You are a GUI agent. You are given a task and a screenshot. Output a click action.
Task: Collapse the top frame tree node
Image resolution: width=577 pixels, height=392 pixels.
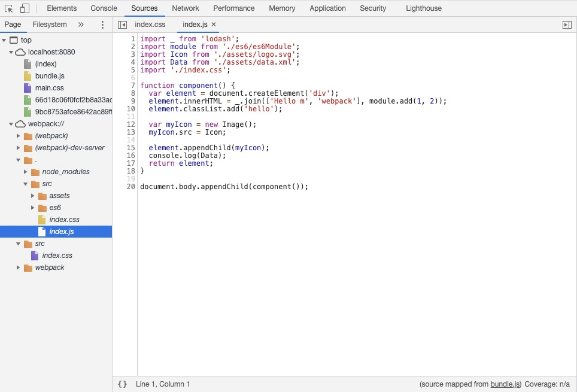4,40
